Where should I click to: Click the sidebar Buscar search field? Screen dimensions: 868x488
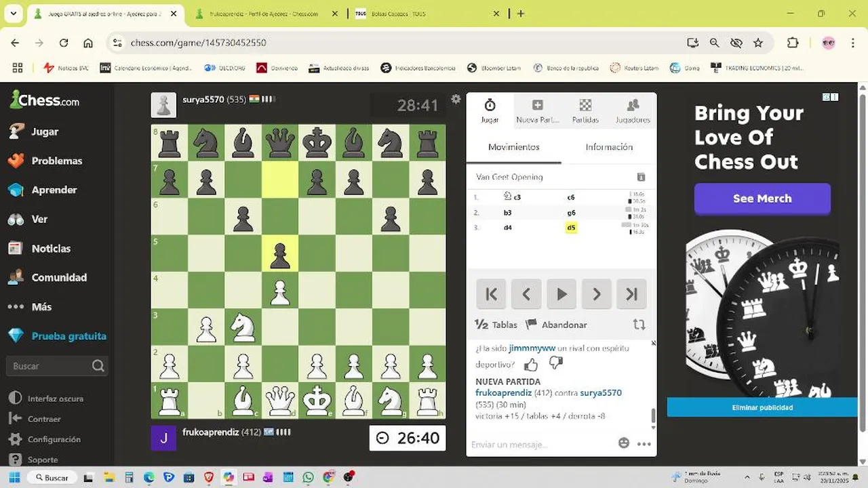coord(57,366)
